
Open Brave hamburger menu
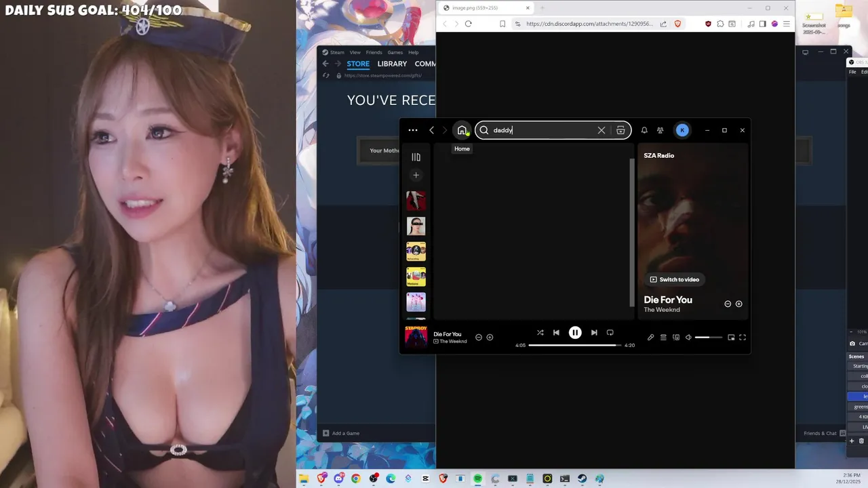(786, 24)
